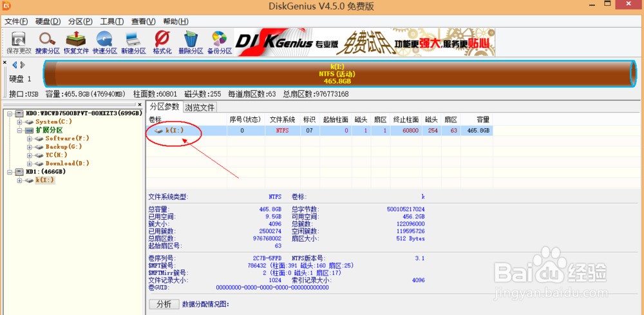
Task: Select Backup(G:) in the disk tree
Action: coord(64,147)
